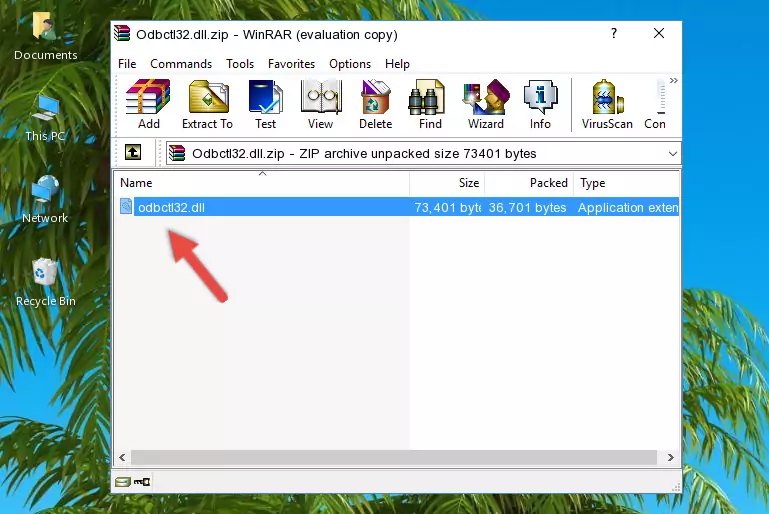
Task: Click the horizontal scrollbar left arrow
Action: click(x=123, y=457)
